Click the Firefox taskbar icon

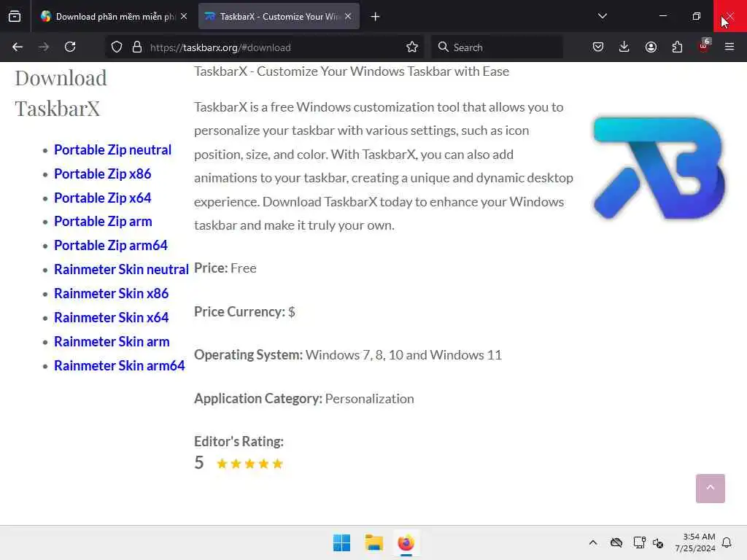pos(406,542)
